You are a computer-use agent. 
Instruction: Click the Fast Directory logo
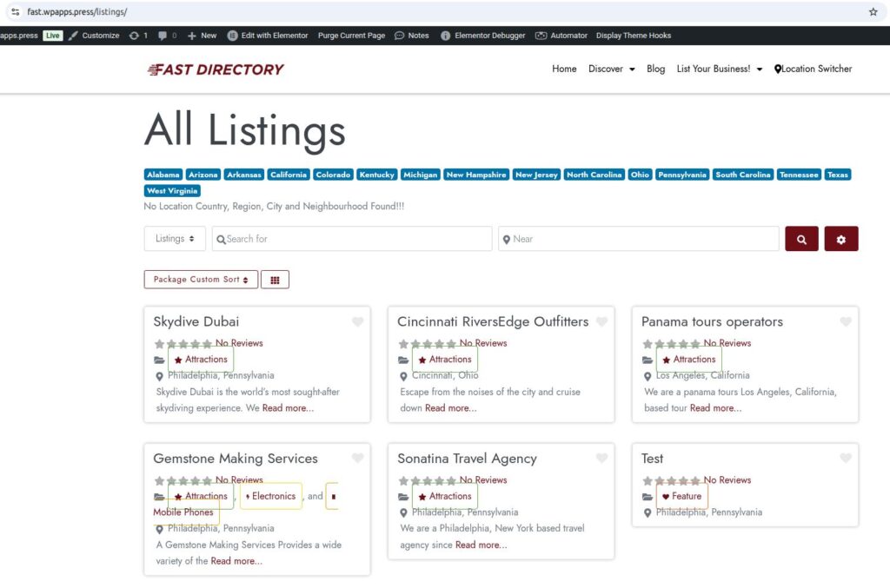[216, 69]
